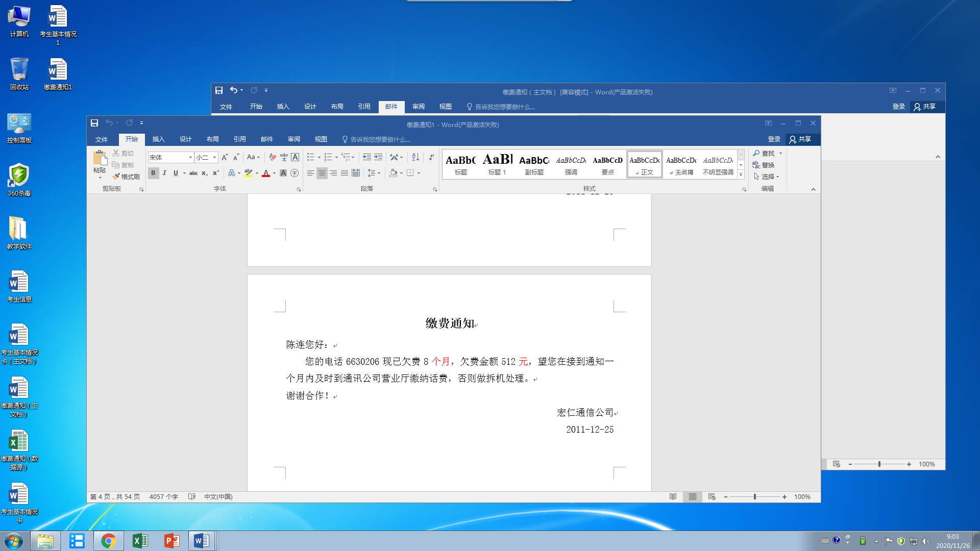Click the Paste clipboard icon
Image resolution: width=980 pixels, height=551 pixels.
click(x=100, y=158)
